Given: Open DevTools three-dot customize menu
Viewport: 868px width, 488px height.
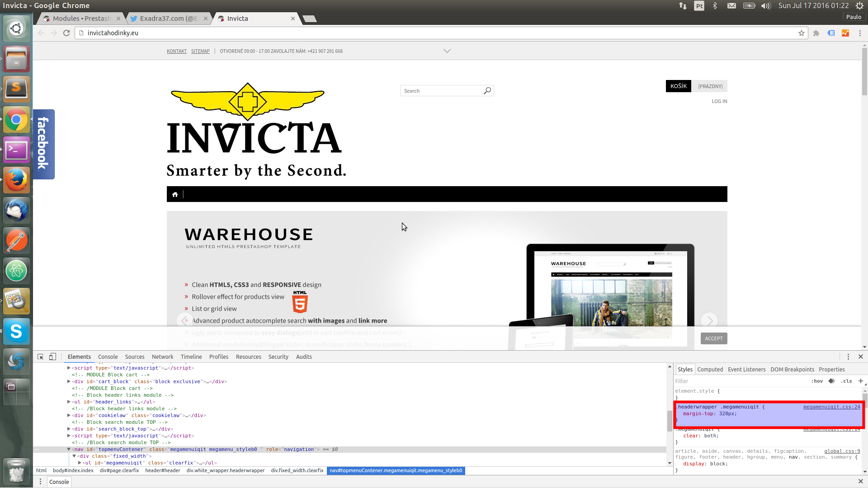Looking at the screenshot, I should tap(848, 357).
